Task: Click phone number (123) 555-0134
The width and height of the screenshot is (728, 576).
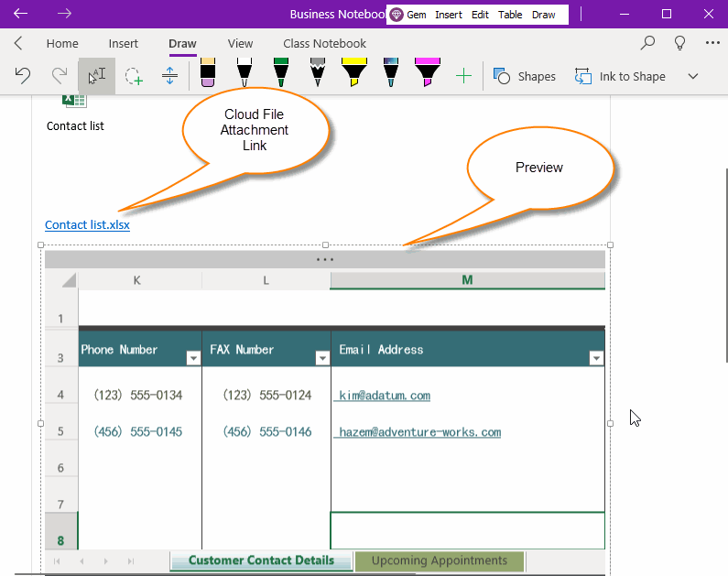Action: [138, 395]
